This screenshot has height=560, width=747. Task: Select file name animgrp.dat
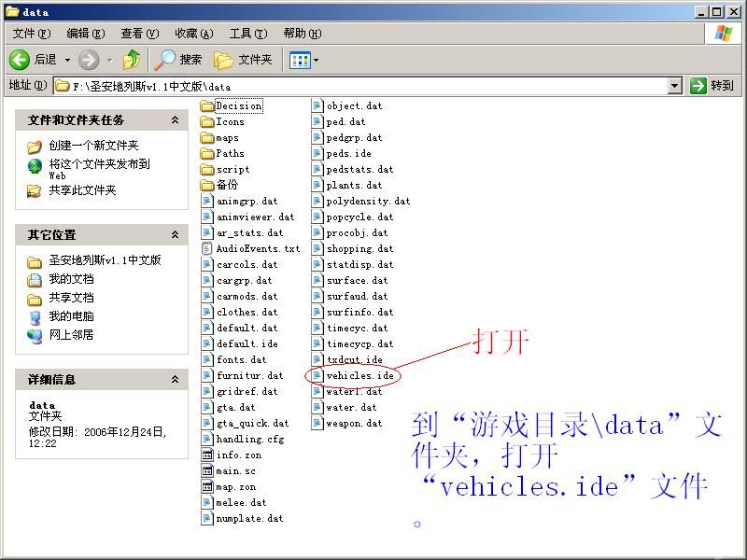click(x=247, y=201)
